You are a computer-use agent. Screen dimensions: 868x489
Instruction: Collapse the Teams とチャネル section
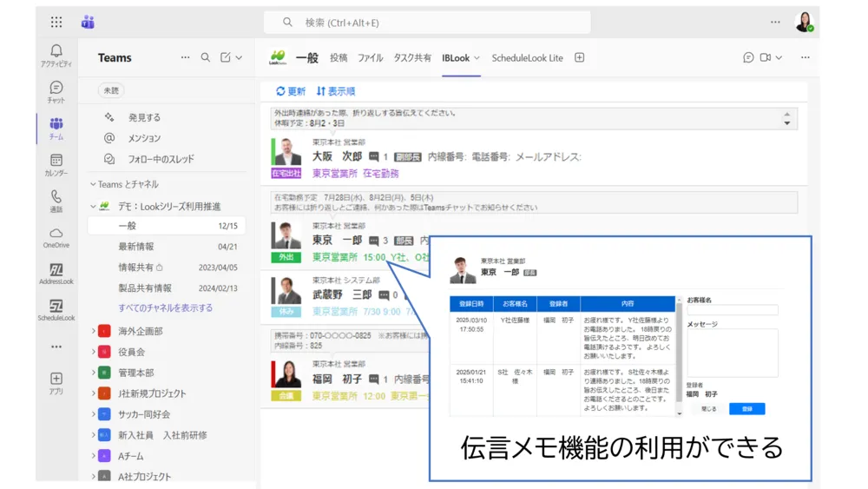tap(93, 184)
